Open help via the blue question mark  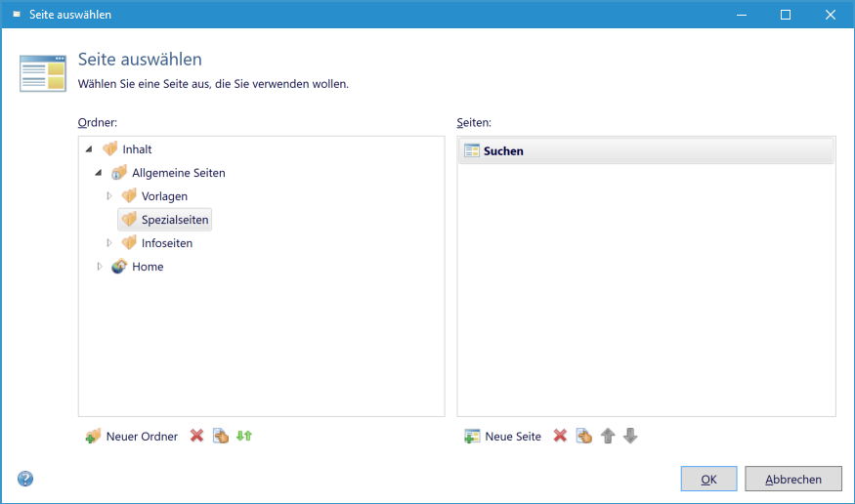pyautogui.click(x=25, y=479)
